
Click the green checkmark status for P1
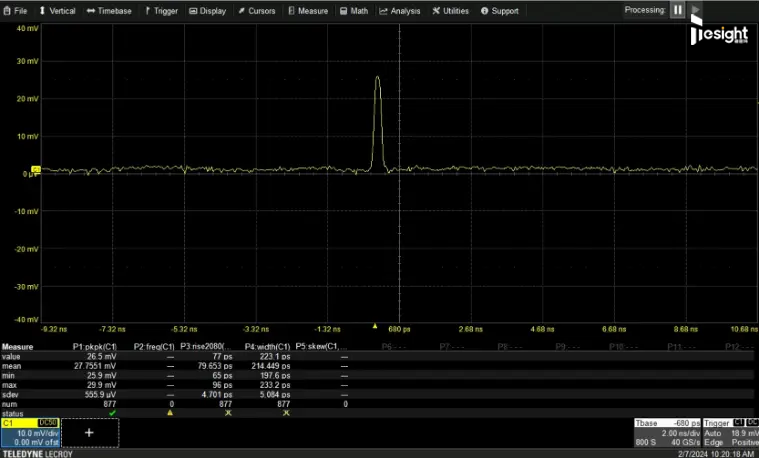point(112,413)
